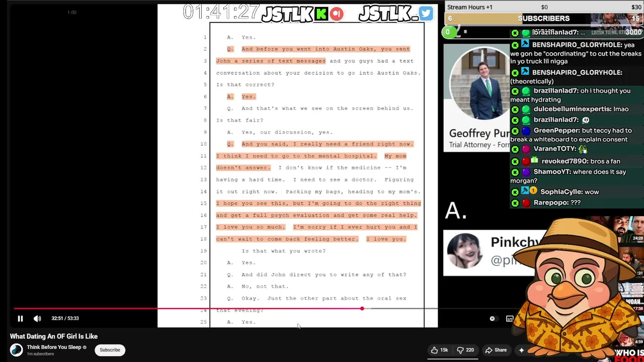Click the Stream Hours +1 goal text
Image resolution: width=644 pixels, height=362 pixels.
(x=470, y=7)
